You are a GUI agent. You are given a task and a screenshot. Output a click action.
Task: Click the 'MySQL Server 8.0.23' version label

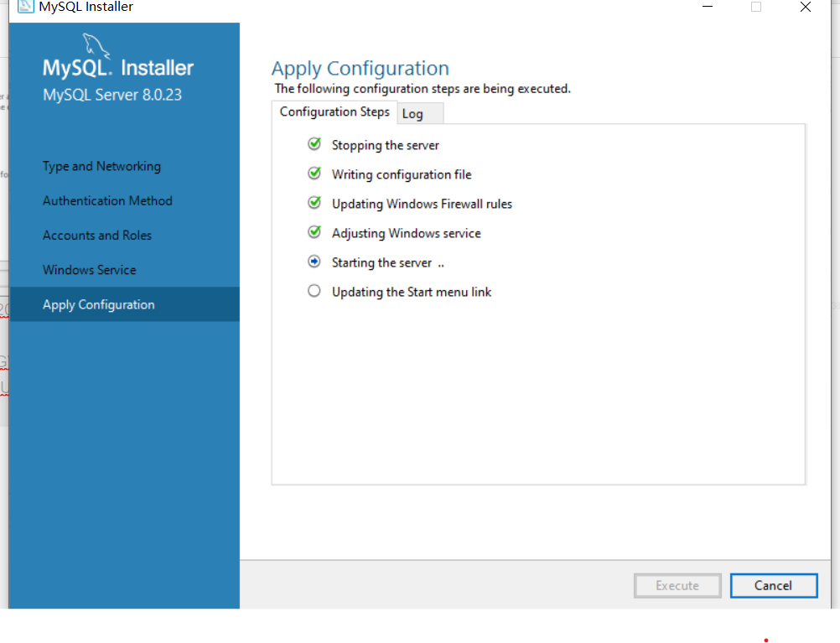[x=112, y=95]
